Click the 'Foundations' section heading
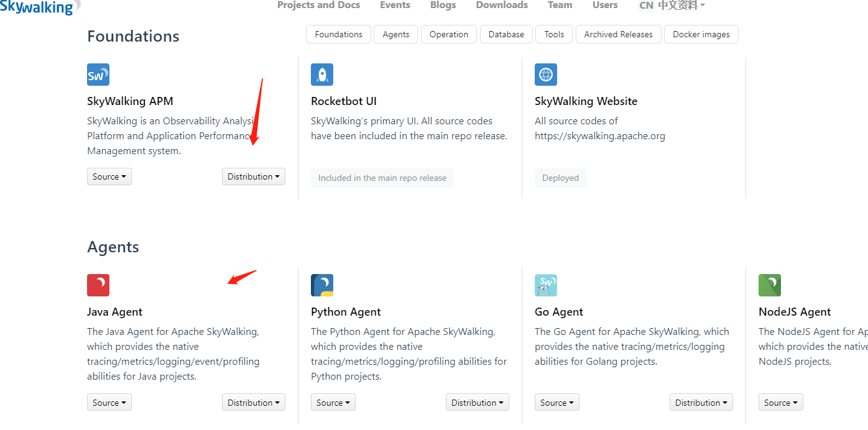 click(x=133, y=36)
